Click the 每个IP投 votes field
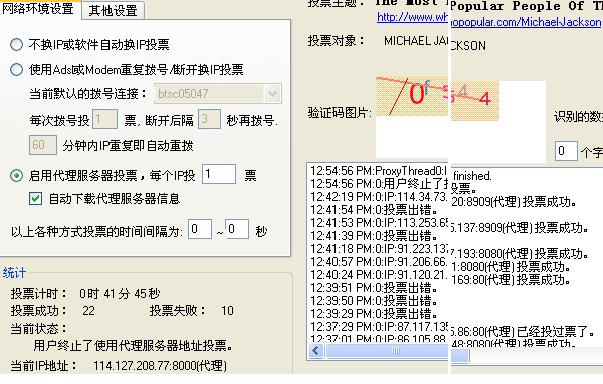Screen dimensions: 603x384 point(219,174)
